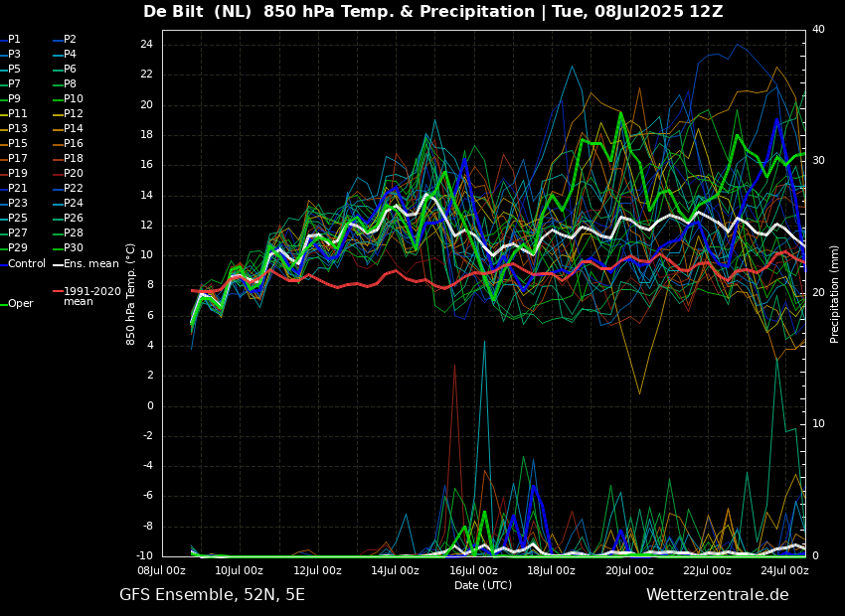Click the 30 precipitation axis tick
Image resolution: width=845 pixels, height=616 pixels.
(818, 161)
